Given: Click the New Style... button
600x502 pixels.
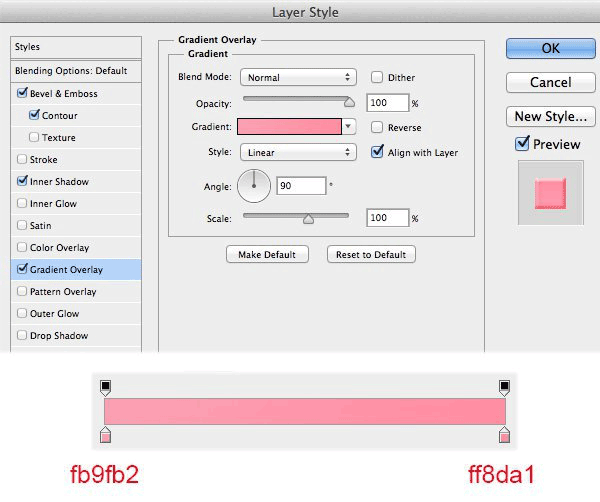Looking at the screenshot, I should tap(551, 116).
